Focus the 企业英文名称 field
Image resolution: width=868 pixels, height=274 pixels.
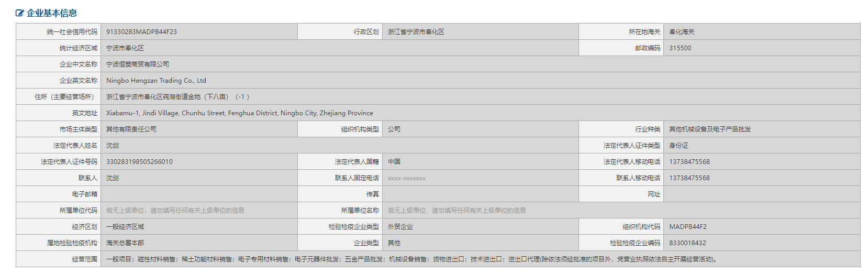480,81
